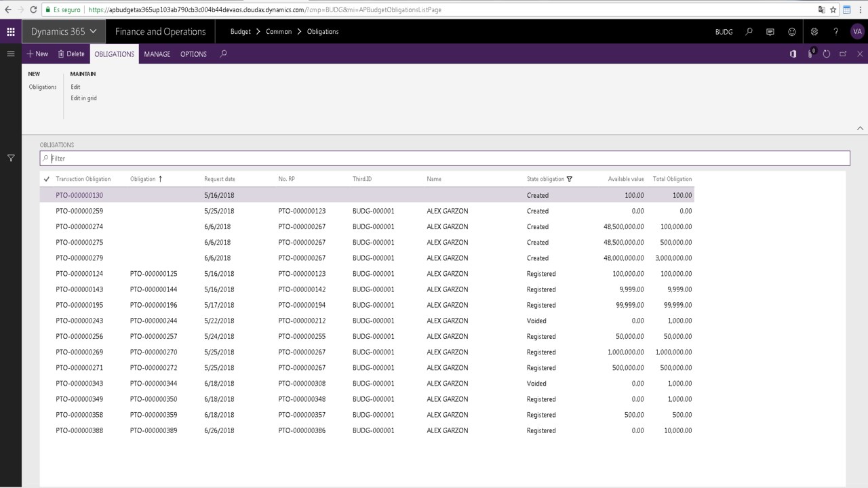868x488 pixels.
Task: Click Voided status of PTO-000000243 row
Action: pos(536,321)
